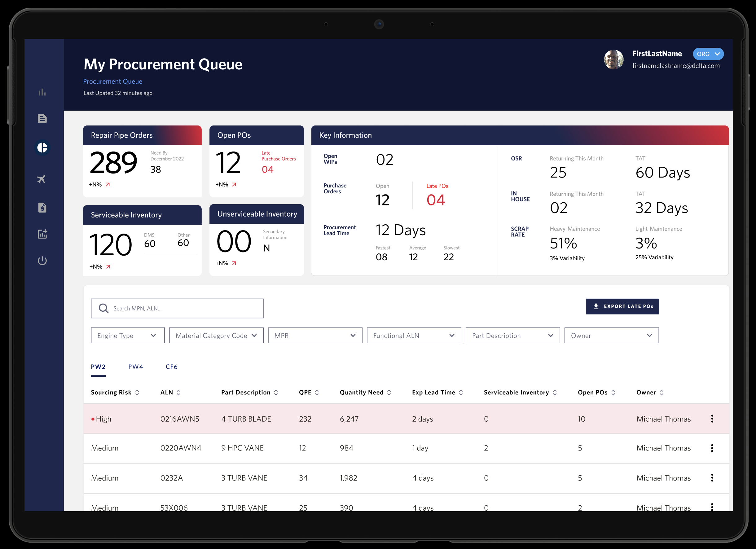
Task: Expand the ORG selector dropdown
Action: click(x=708, y=54)
